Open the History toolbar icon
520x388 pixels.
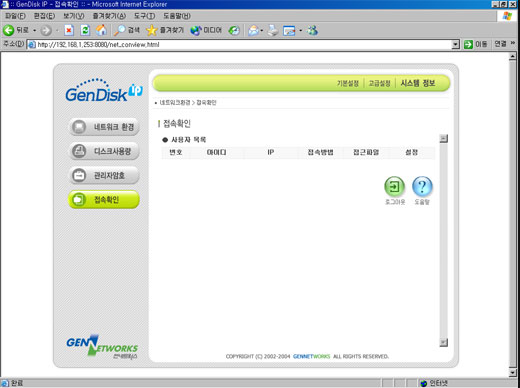tap(234, 31)
